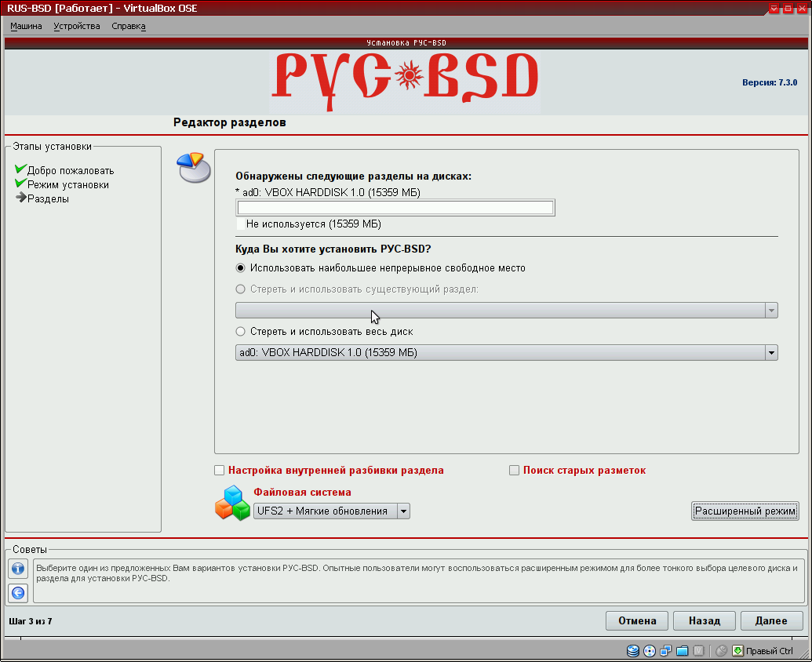This screenshot has height=662, width=812.
Task: Open the Машина menu
Action: point(26,27)
